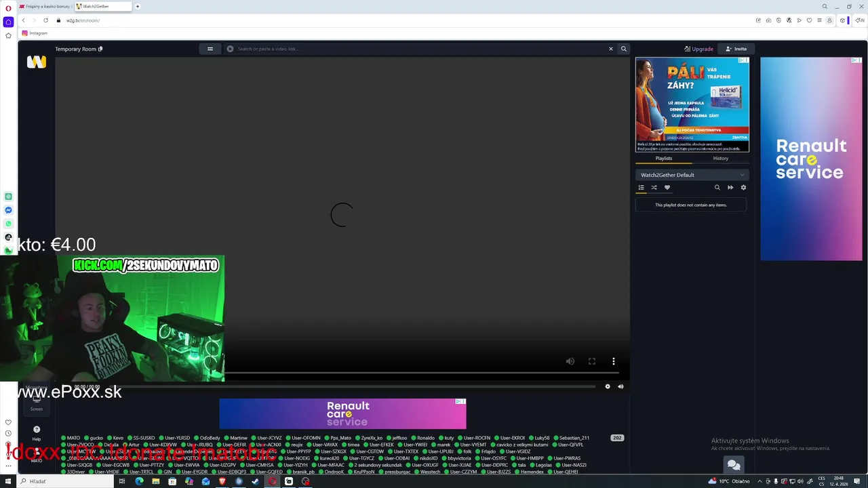
Task: Open the Upgrade link
Action: pos(698,49)
